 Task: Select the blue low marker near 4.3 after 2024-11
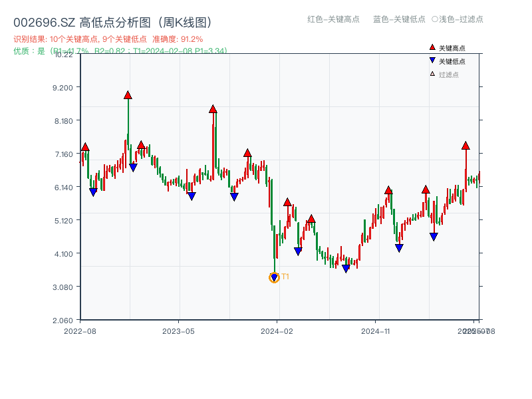(400, 248)
